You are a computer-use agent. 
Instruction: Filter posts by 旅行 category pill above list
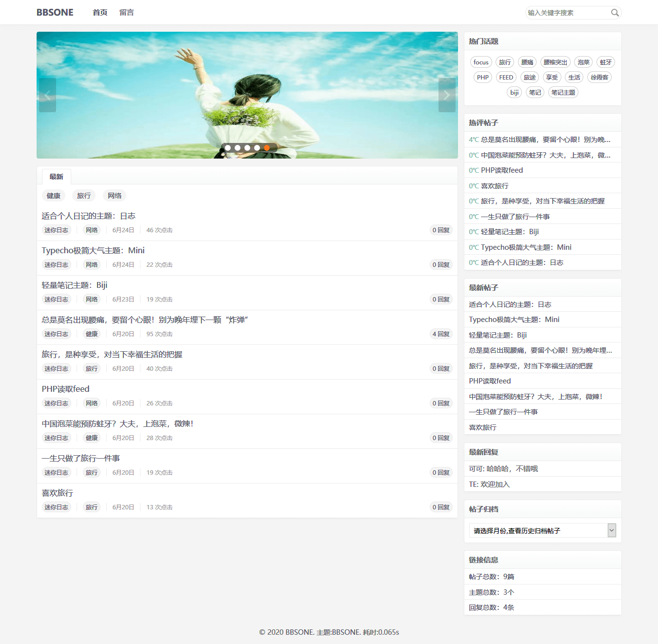tap(84, 196)
